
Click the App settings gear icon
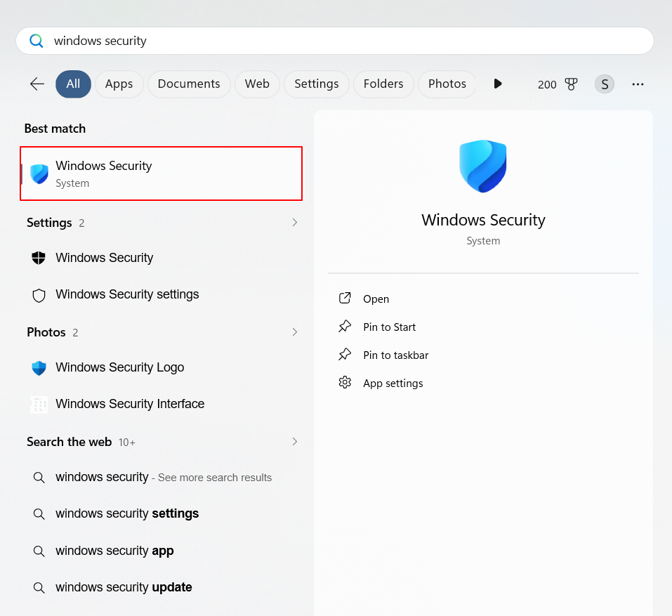(345, 383)
